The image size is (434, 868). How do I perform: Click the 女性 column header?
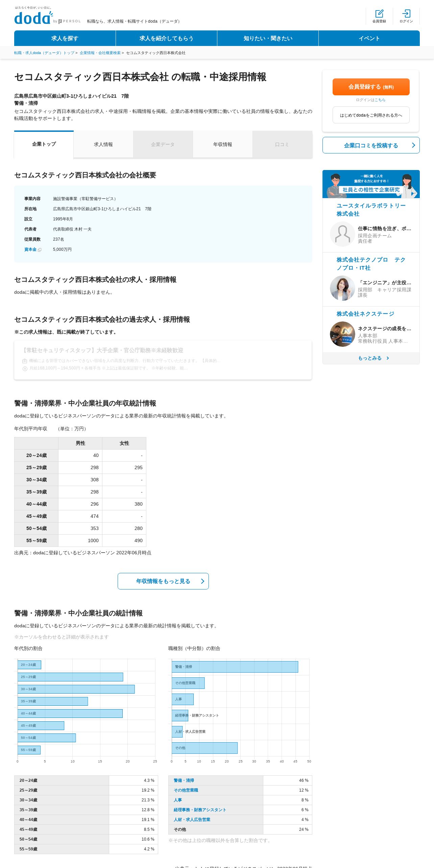point(124,443)
